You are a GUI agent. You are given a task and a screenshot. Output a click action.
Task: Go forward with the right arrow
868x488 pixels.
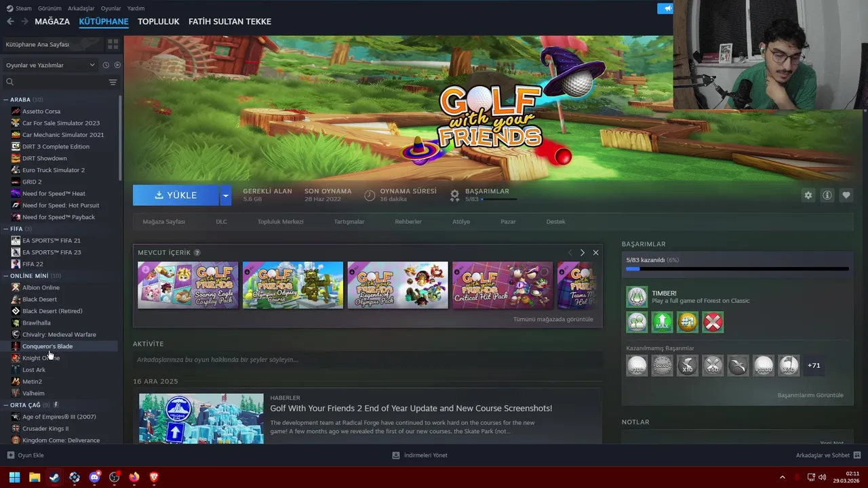(24, 22)
